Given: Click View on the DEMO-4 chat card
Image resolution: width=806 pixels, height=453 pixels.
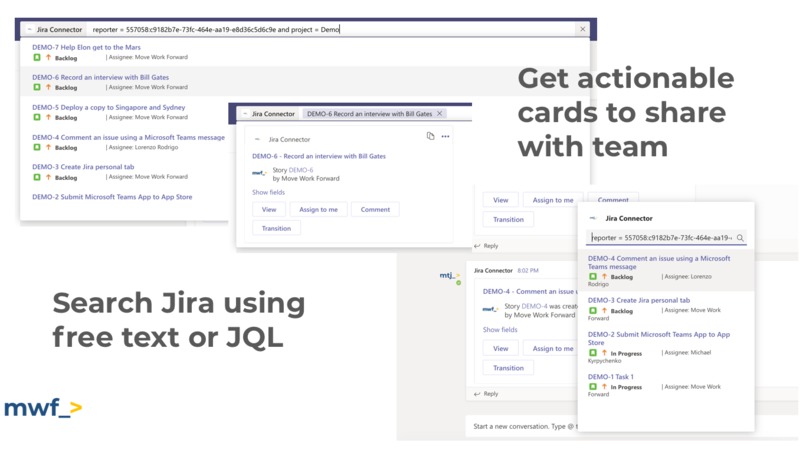Looking at the screenshot, I should tap(501, 349).
